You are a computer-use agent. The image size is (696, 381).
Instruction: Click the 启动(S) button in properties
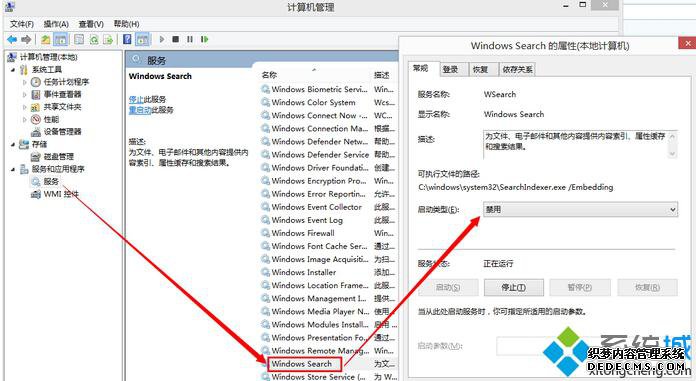448,287
